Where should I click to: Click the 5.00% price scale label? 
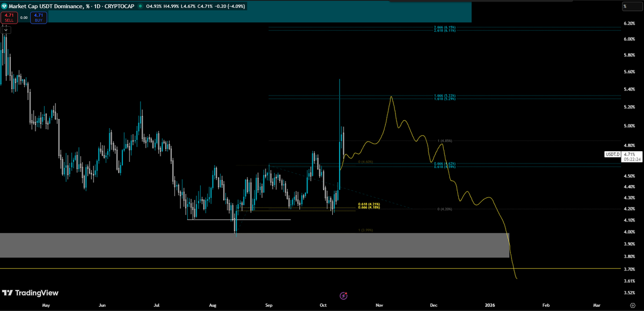click(x=630, y=127)
